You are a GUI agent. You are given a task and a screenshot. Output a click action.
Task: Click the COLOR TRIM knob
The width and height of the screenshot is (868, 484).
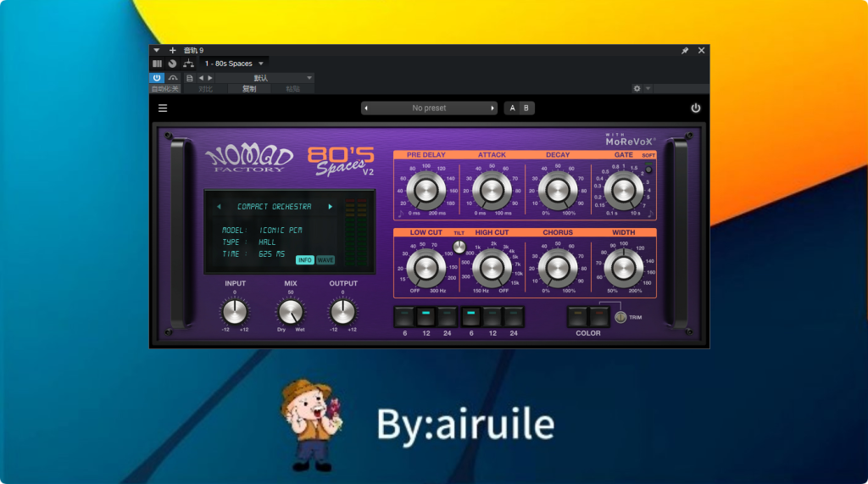tap(620, 317)
